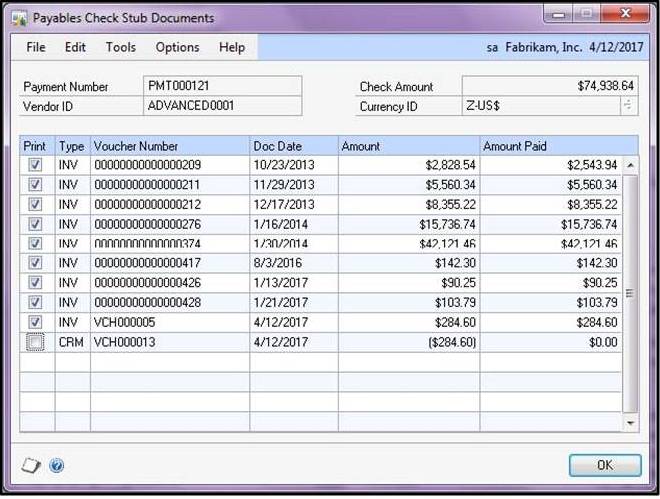Click the OK button

(x=605, y=465)
